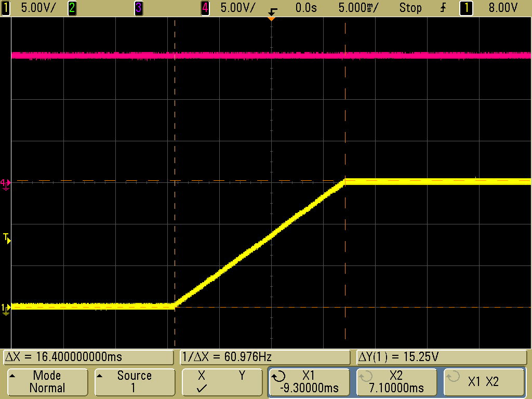The image size is (532, 399).
Task: Click the Stop run status label
Action: (x=410, y=8)
